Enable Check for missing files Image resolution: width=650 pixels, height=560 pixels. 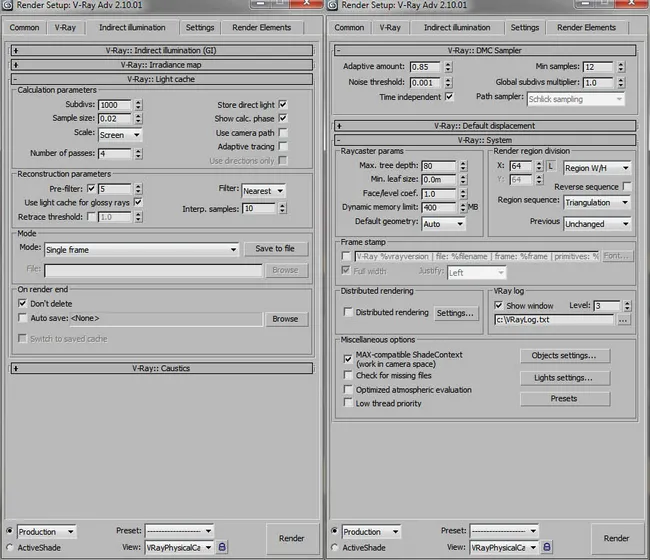348,375
